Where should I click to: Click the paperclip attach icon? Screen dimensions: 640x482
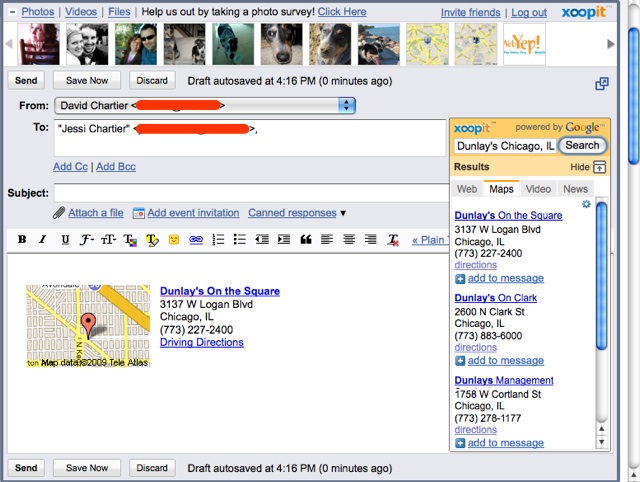coord(59,213)
